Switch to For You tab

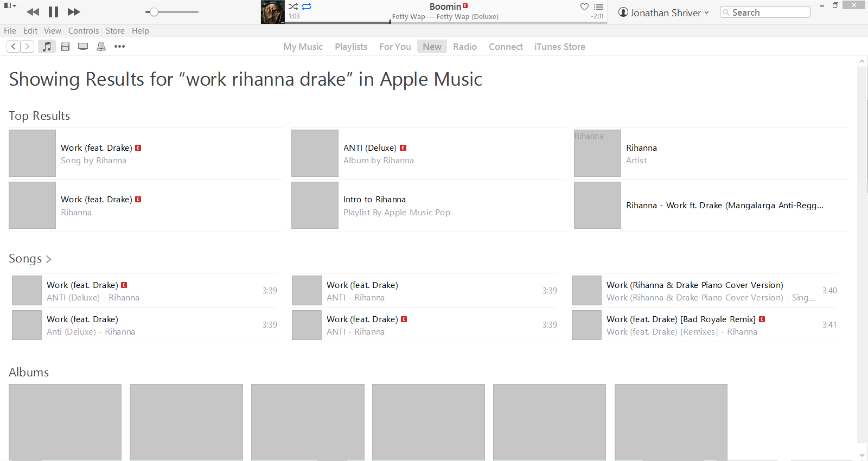395,47
